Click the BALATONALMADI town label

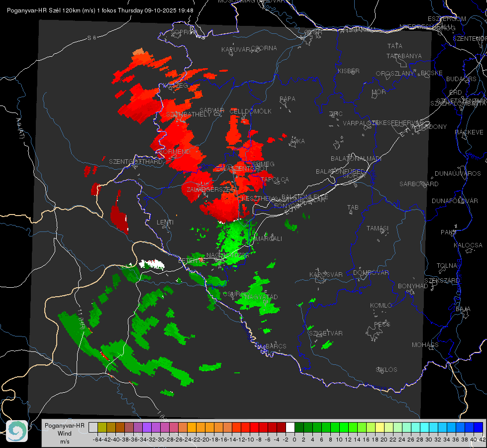click(x=356, y=159)
